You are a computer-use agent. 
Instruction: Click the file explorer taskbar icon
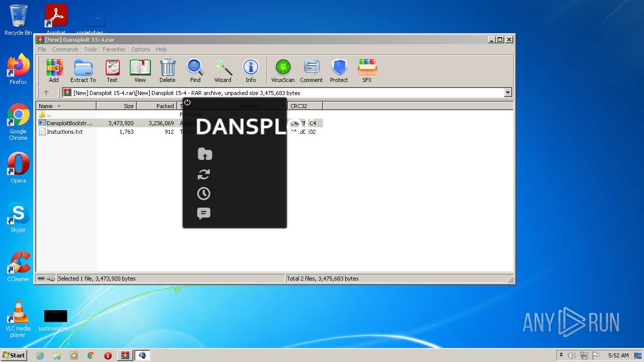point(57,355)
